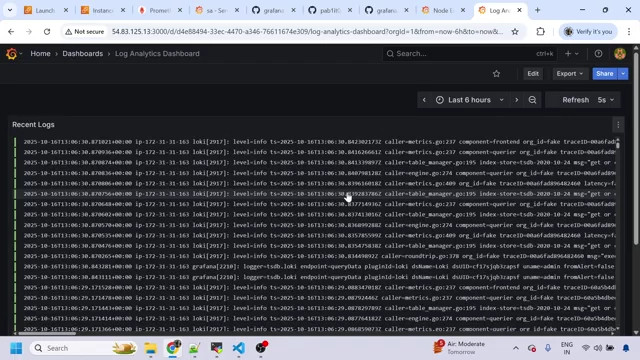
Task: Expand the new item plus dropdown arrow
Action: coord(577,53)
